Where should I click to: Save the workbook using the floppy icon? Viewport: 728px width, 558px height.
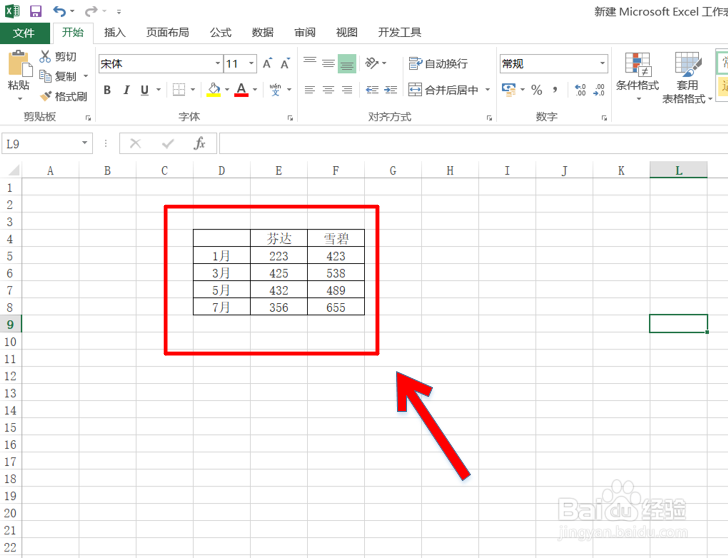tap(36, 11)
